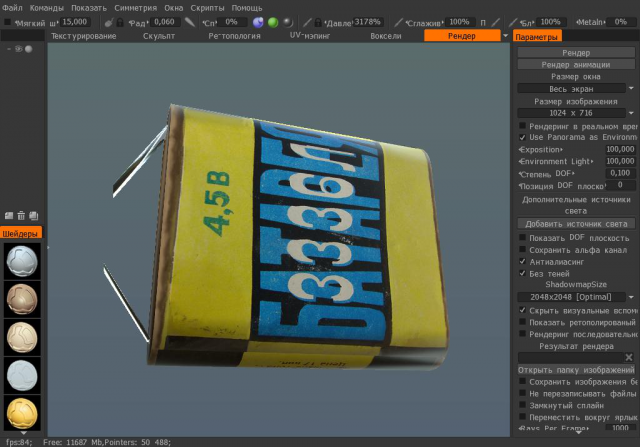
Task: Click the purple sphere icon in toolbar
Action: click(258, 22)
